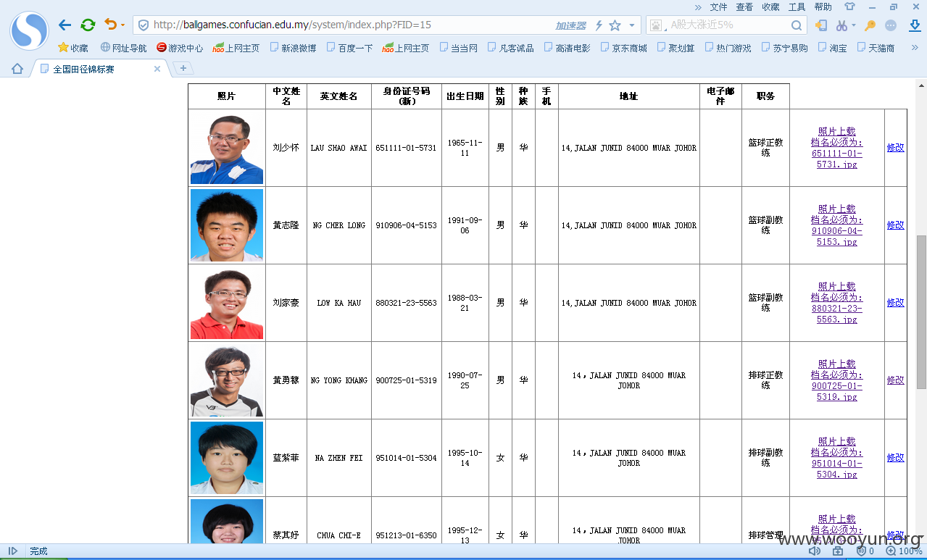Open the address bar dropdown arrow
This screenshot has width=927, height=560.
(x=631, y=25)
